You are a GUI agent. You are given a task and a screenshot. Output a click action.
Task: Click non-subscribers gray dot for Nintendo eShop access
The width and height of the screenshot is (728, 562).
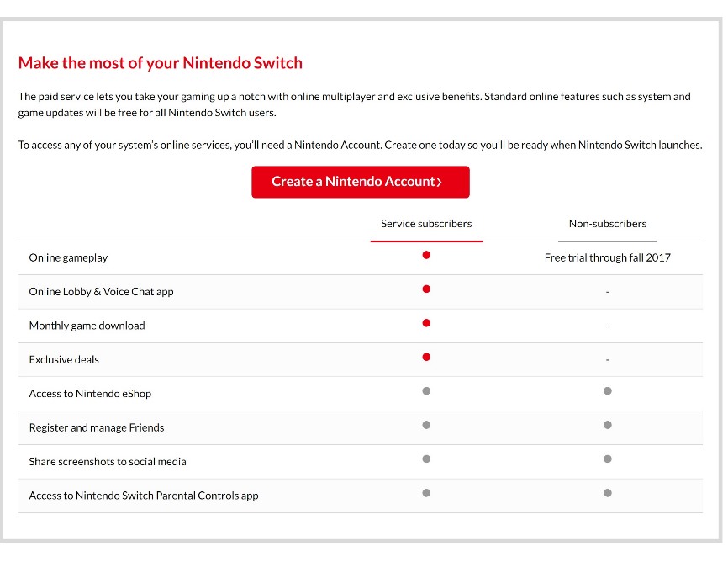[x=607, y=391]
